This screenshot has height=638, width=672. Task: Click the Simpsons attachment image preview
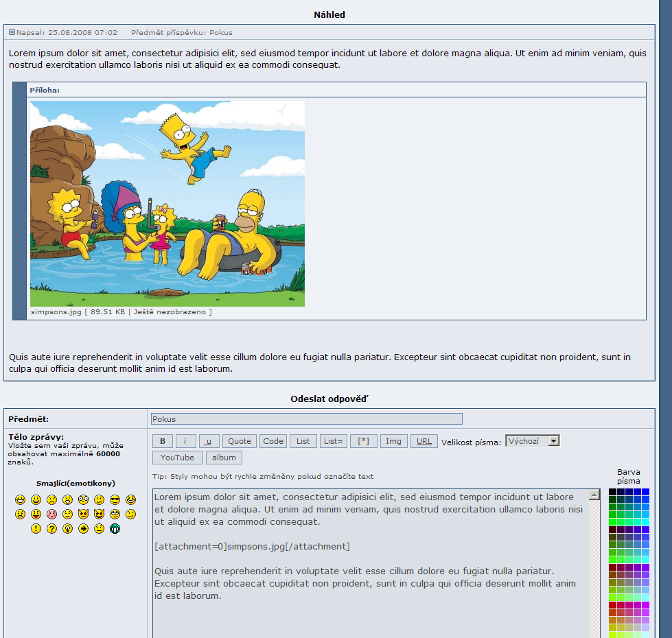pyautogui.click(x=167, y=204)
